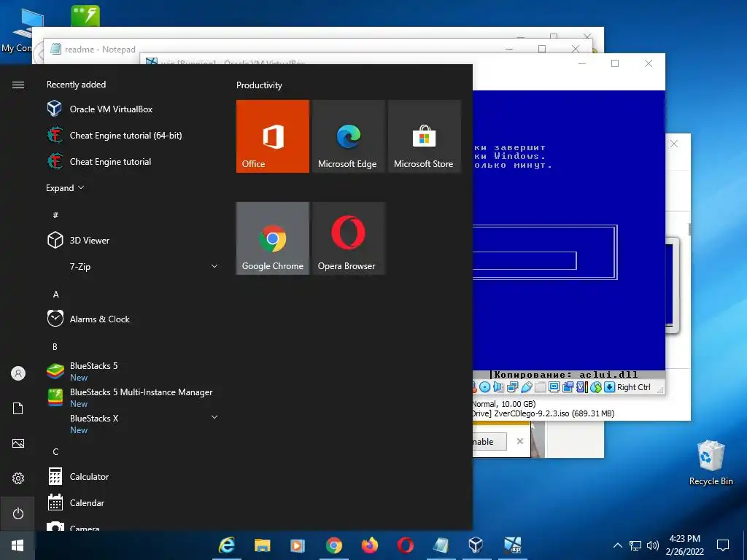Open Pictures from Start sidebar
This screenshot has width=747, height=560.
point(18,443)
